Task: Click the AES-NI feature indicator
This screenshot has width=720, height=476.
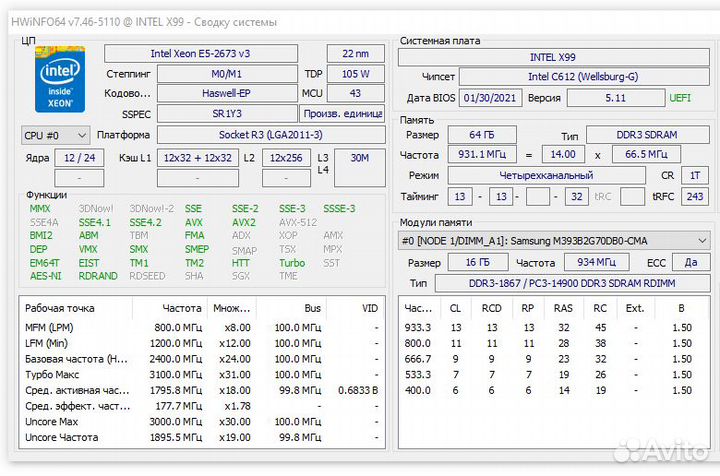Action: point(45,276)
